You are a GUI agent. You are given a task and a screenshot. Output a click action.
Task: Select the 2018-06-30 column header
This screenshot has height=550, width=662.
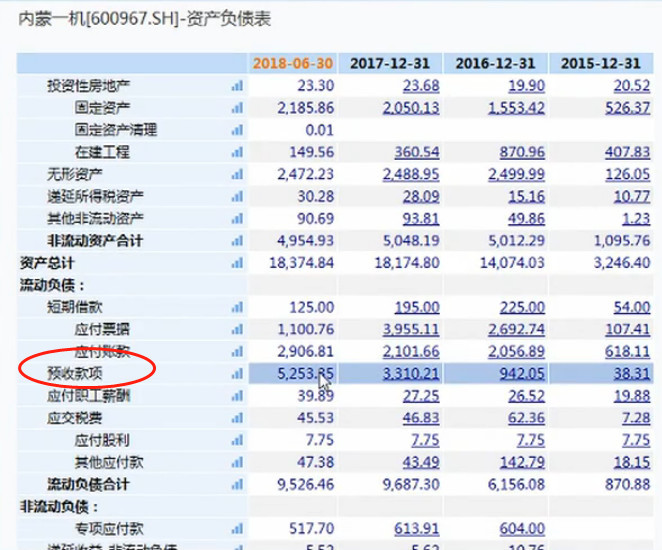pyautogui.click(x=293, y=63)
